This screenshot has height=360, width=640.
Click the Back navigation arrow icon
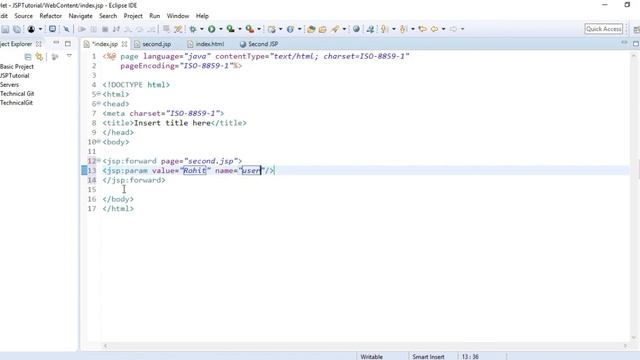pos(434,29)
